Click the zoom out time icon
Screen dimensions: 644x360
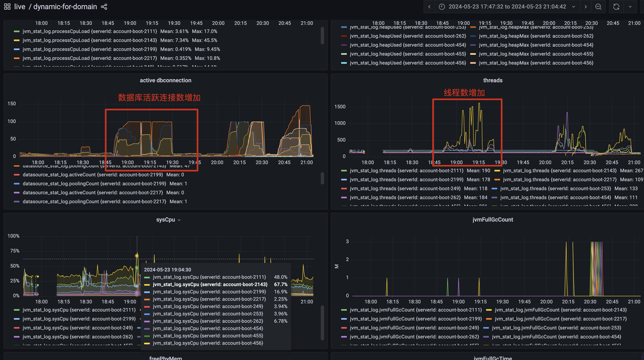[598, 7]
